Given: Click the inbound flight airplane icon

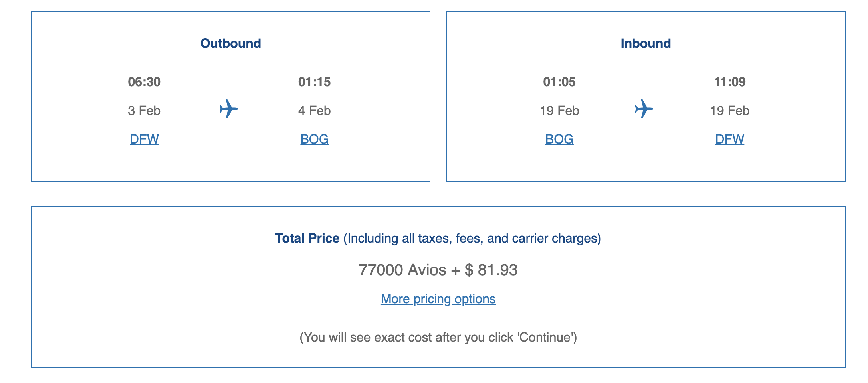Looking at the screenshot, I should coord(644,109).
